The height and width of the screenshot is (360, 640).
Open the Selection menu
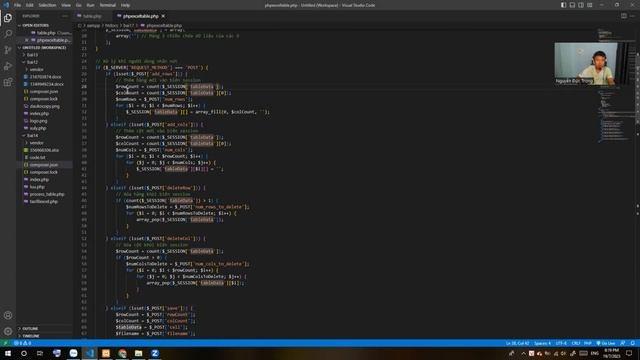47,5
